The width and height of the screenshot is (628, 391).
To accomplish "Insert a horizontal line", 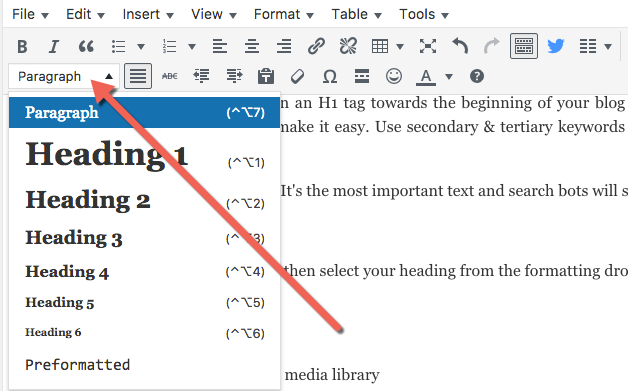I will pyautogui.click(x=362, y=76).
